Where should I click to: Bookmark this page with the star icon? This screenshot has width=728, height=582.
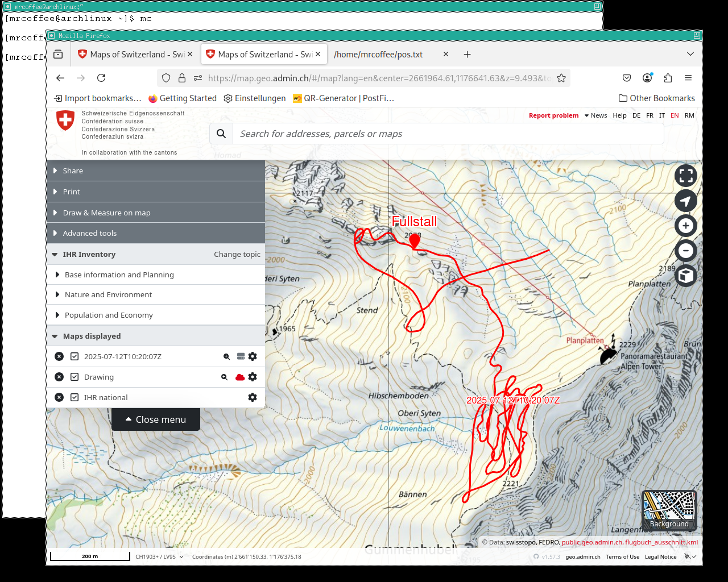coord(561,78)
